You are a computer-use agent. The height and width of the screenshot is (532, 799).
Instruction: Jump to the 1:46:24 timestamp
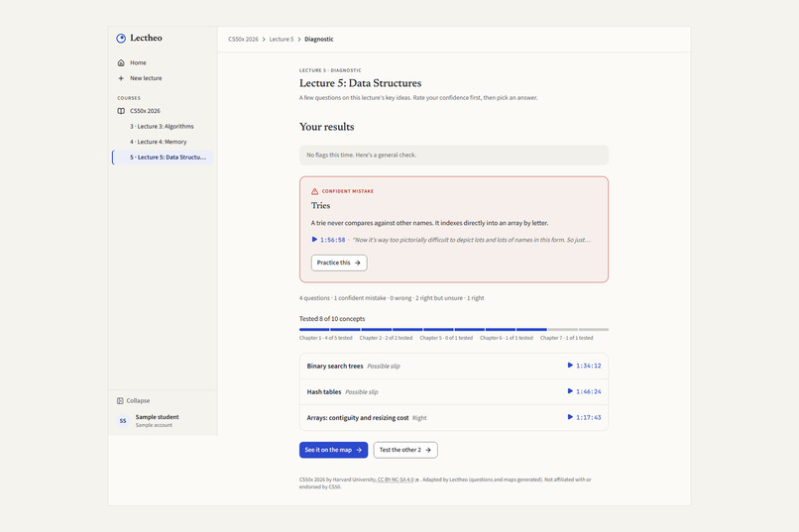[x=589, y=392]
